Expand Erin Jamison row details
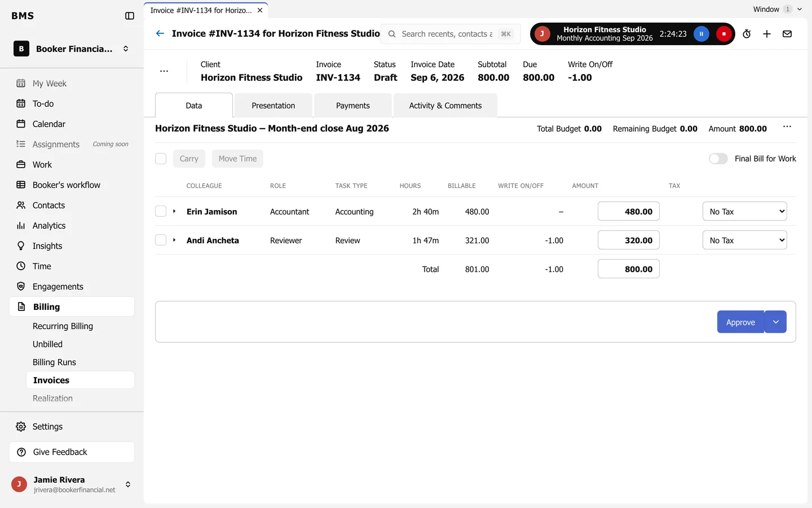 pyautogui.click(x=174, y=211)
